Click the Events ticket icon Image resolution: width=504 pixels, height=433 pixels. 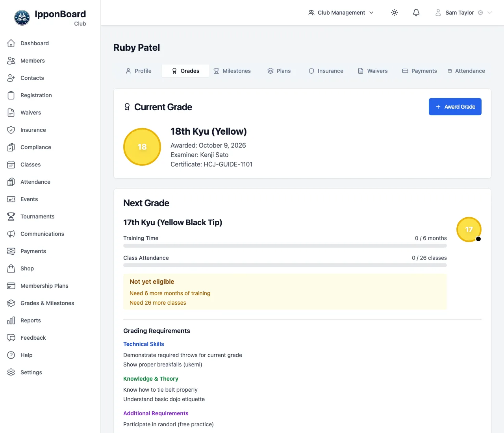point(11,199)
